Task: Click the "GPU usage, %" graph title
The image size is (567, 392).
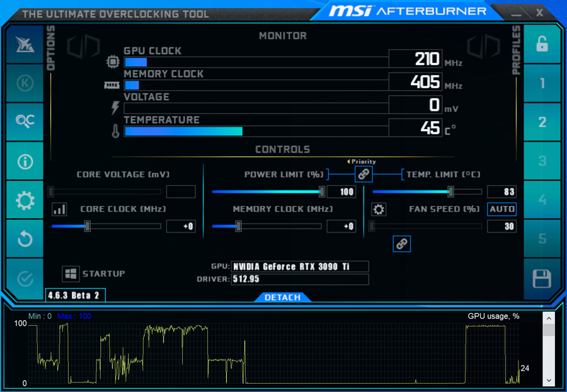Action: point(493,316)
